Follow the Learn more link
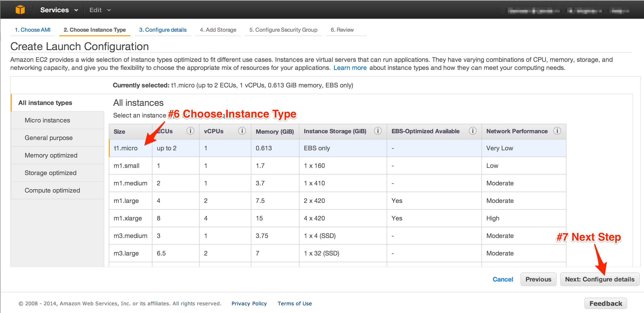This screenshot has height=313, width=644. pos(350,68)
